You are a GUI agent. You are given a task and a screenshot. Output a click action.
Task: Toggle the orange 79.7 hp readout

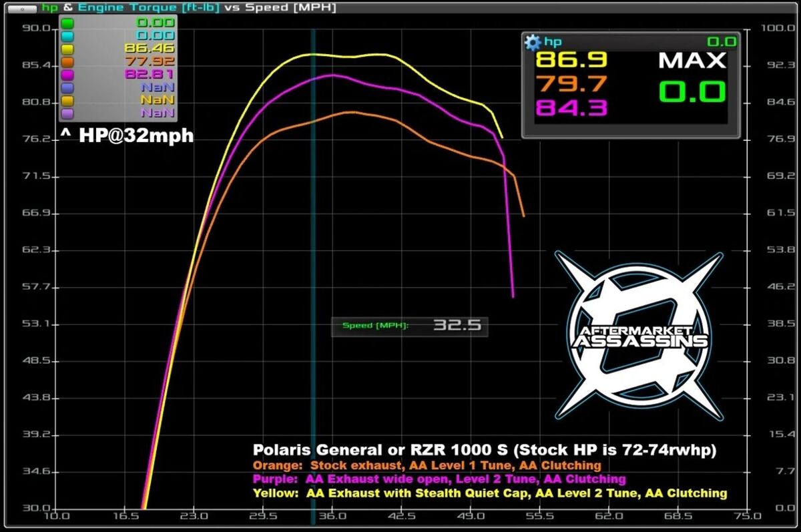tap(571, 85)
